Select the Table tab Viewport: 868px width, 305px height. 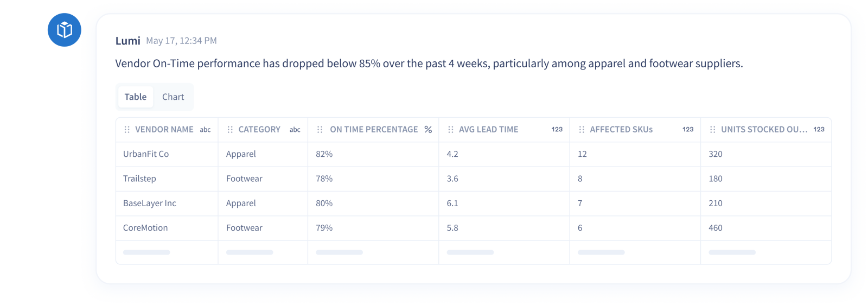click(136, 97)
